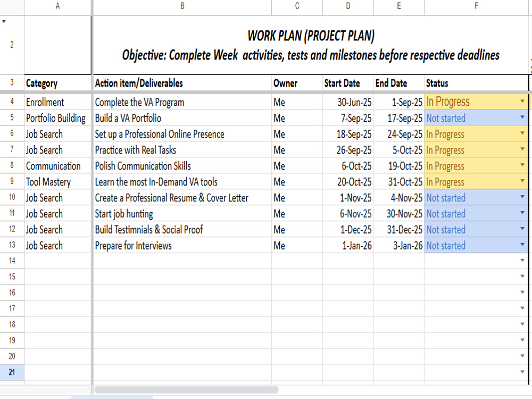
Task: Select row 9 header
Action: [x=12, y=181]
